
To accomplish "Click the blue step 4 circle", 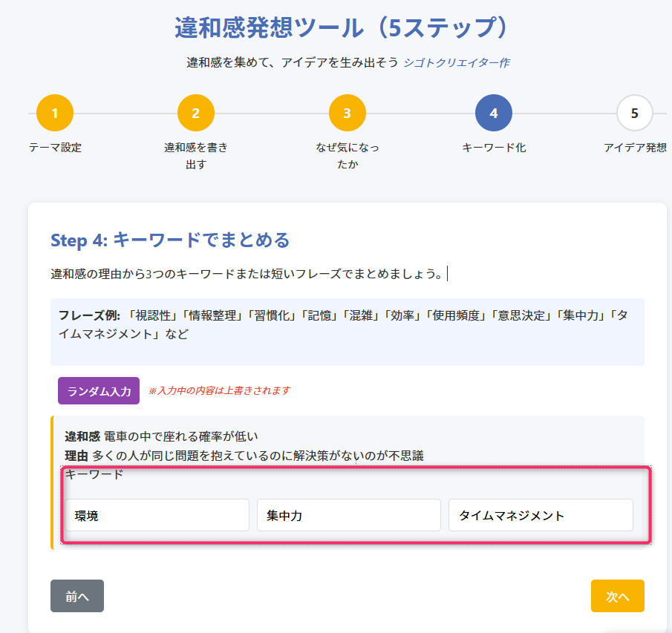I will click(x=494, y=114).
